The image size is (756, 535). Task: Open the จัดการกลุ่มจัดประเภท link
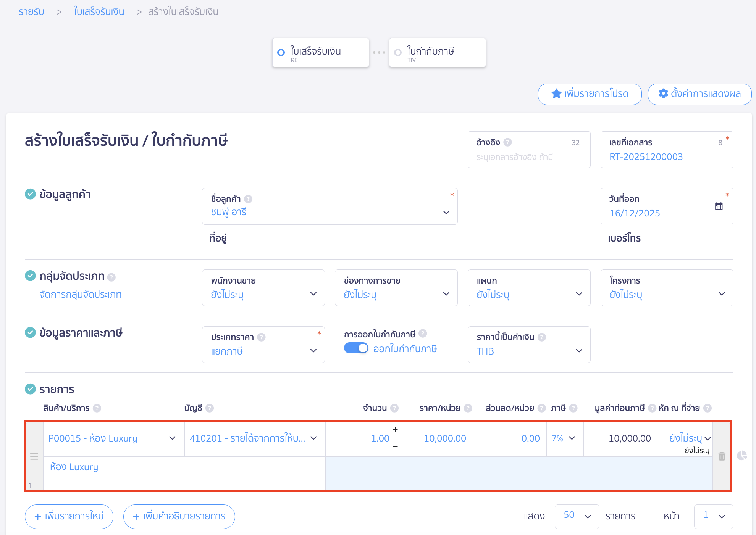tap(81, 294)
